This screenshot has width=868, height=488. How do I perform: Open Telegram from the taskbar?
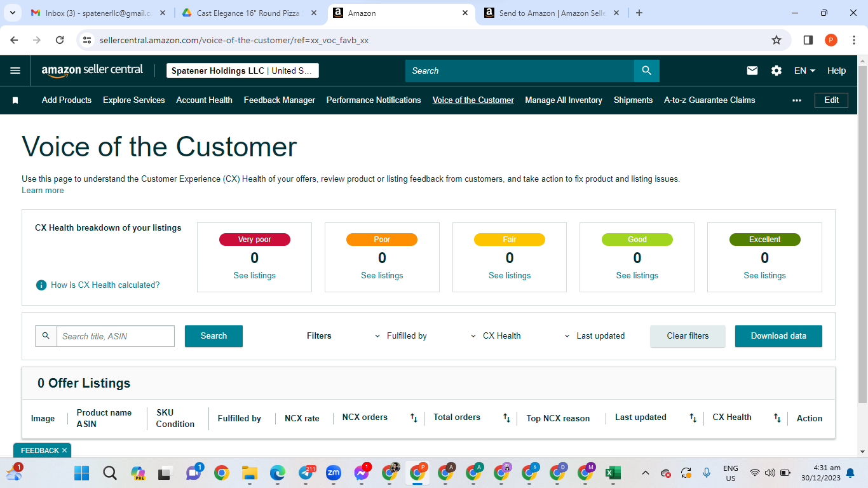tap(306, 473)
